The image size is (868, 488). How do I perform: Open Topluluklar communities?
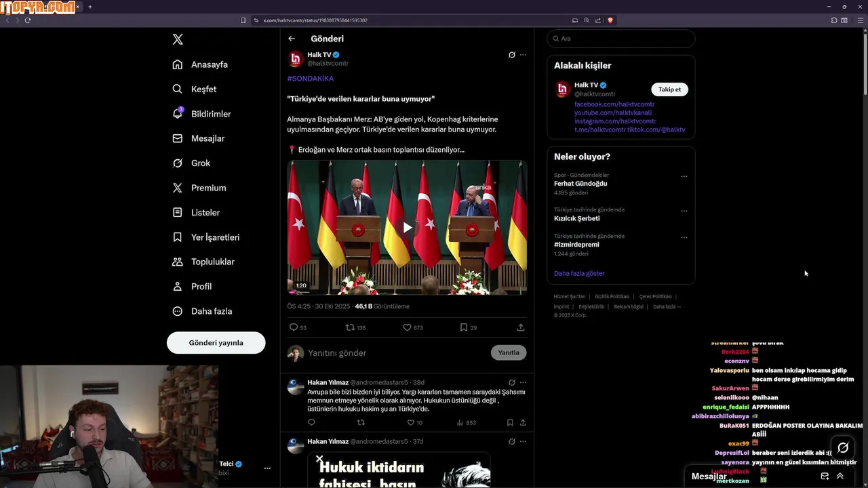click(x=203, y=262)
